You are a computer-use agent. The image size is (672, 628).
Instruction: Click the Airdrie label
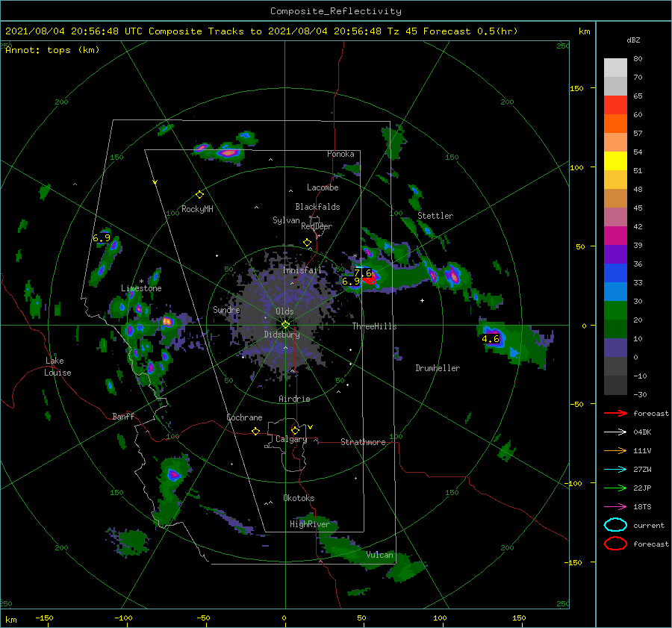[x=294, y=399]
